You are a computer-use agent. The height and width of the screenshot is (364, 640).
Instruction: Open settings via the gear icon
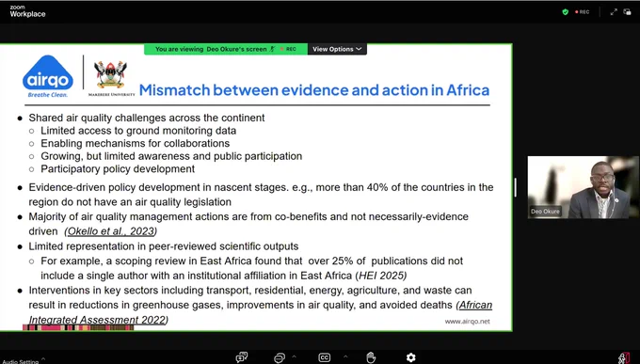[x=411, y=357]
